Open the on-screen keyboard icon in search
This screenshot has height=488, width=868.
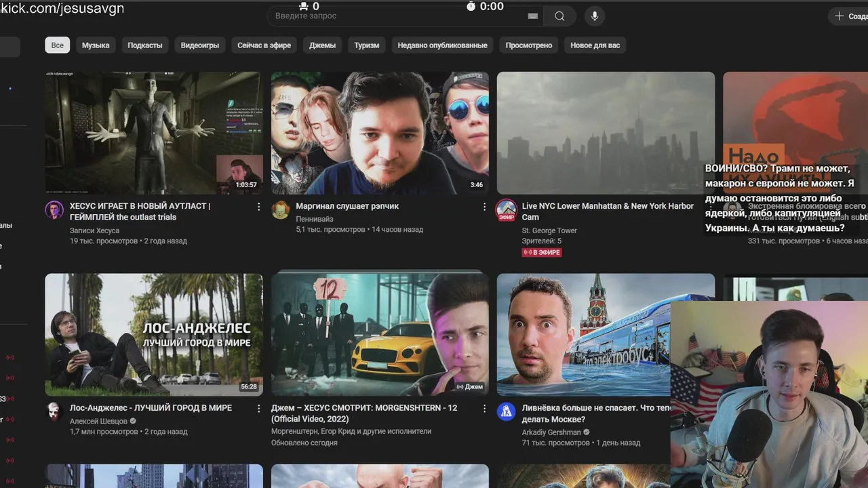click(532, 16)
